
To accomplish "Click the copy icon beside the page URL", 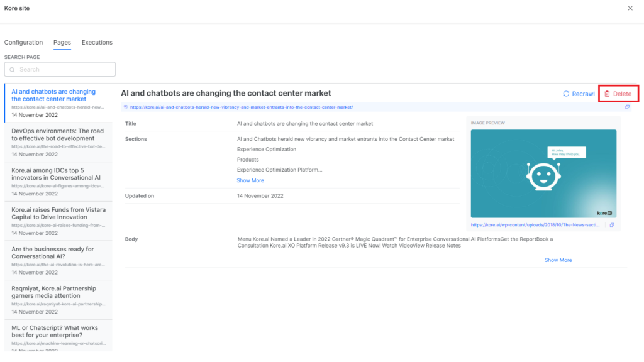I will point(626,107).
